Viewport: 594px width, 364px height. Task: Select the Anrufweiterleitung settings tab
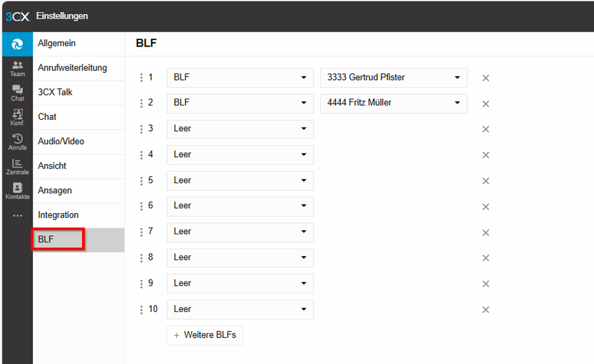73,68
